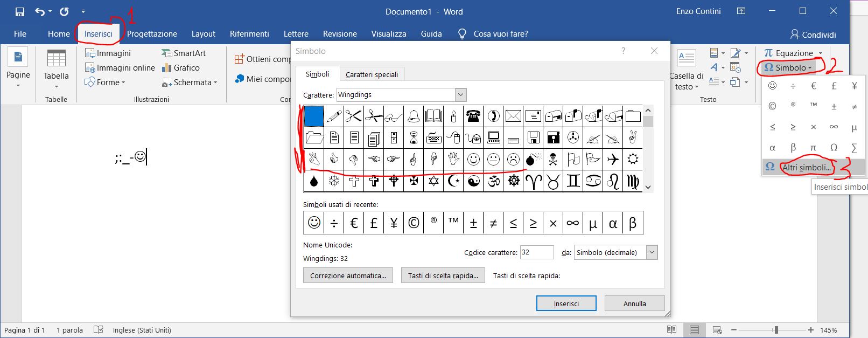868x338 pixels.
Task: Choose the euro sign in recent symbols
Action: [x=354, y=223]
